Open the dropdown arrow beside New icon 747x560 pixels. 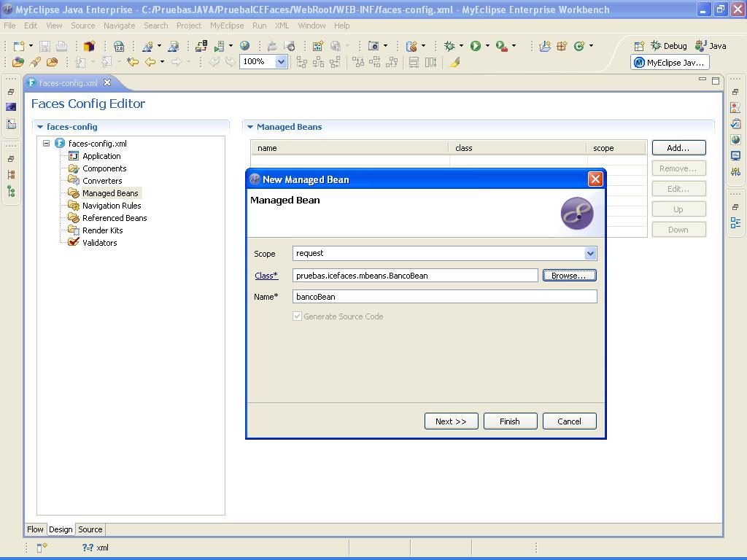click(31, 46)
